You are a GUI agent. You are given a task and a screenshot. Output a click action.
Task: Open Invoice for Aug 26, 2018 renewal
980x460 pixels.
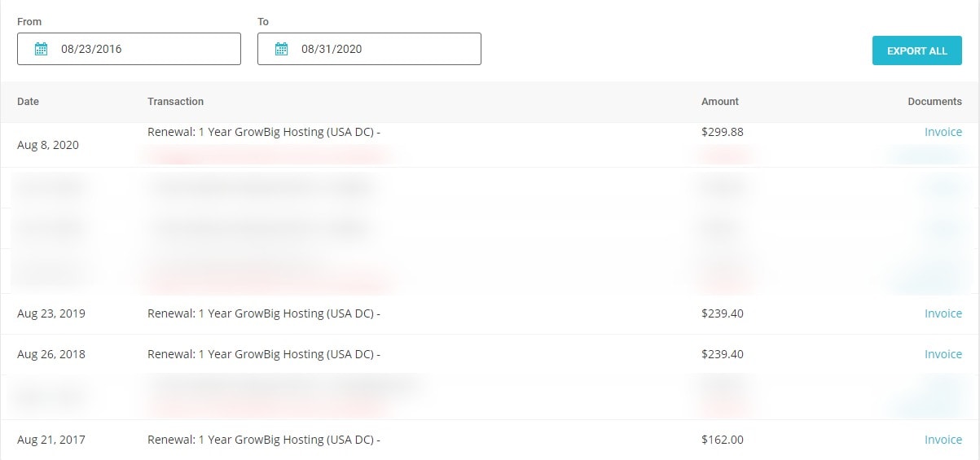[x=943, y=354]
